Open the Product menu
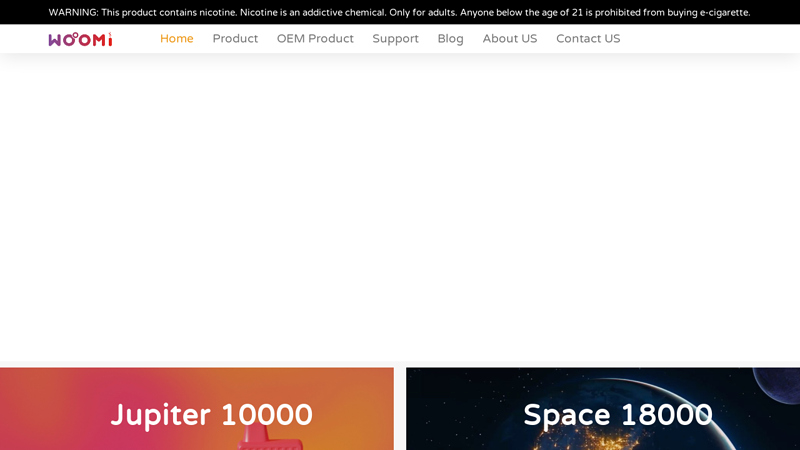The image size is (800, 450). tap(235, 39)
